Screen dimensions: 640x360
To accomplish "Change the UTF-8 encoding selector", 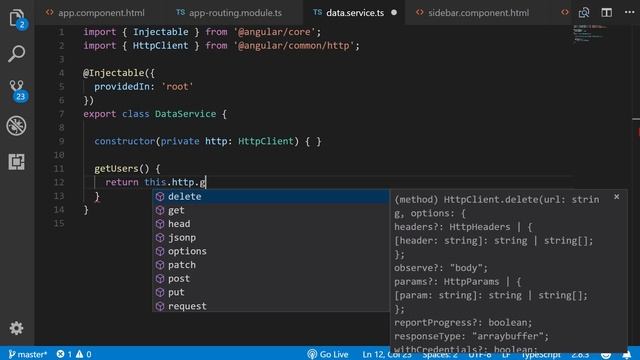I will click(480, 354).
